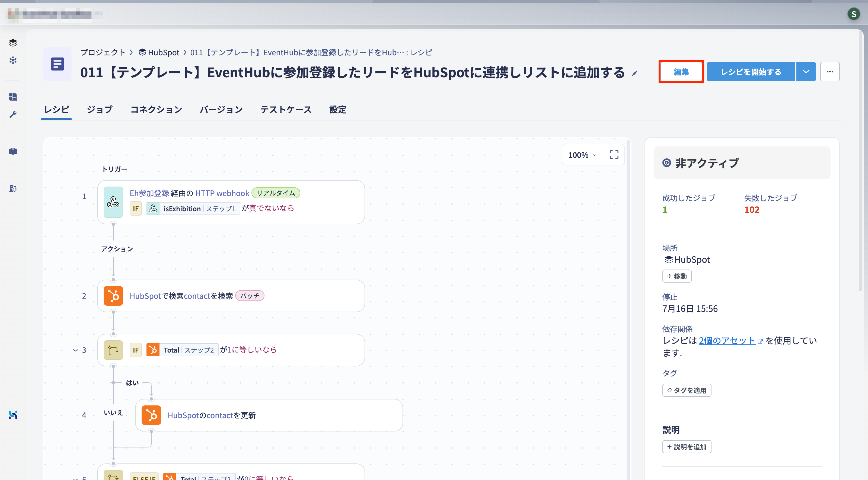Click the レシピを開始する button

click(751, 71)
